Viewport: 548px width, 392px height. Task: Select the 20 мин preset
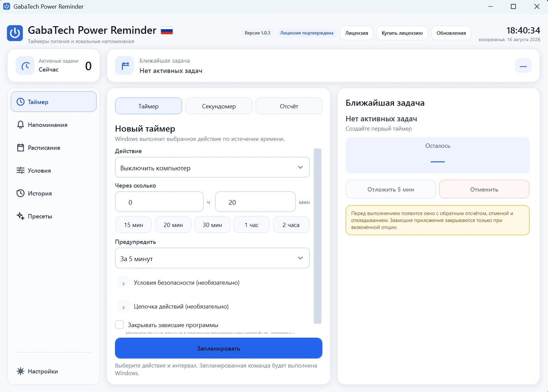pyautogui.click(x=173, y=225)
